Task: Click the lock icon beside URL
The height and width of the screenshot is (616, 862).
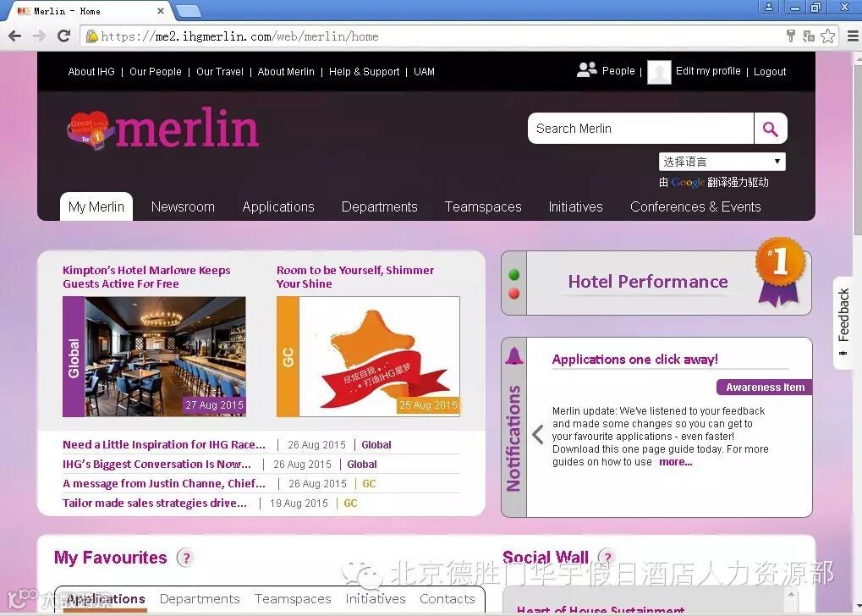Action: 92,36
